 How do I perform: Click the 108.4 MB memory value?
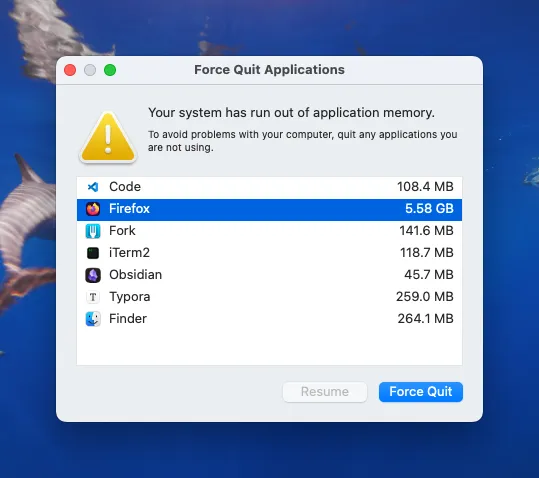(425, 187)
